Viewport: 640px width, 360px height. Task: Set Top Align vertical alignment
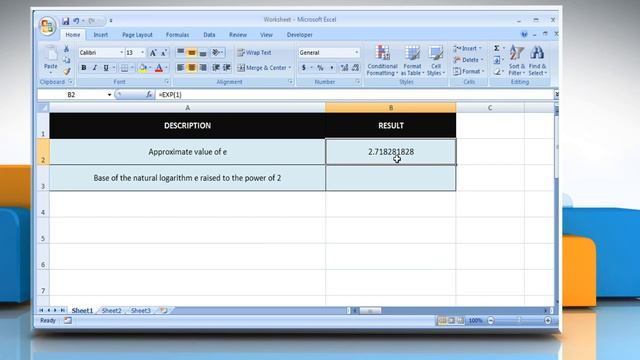(180, 52)
